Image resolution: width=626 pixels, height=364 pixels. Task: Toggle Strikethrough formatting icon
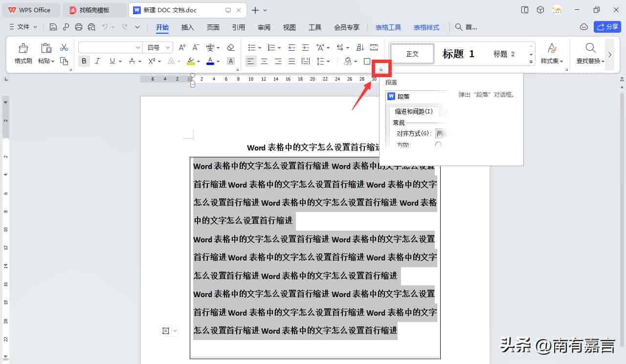[x=132, y=61]
